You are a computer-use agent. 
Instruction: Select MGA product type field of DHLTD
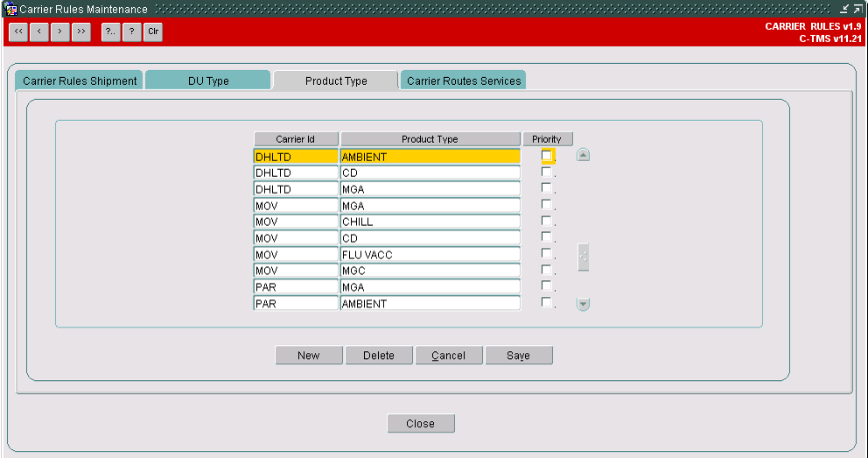click(x=430, y=189)
